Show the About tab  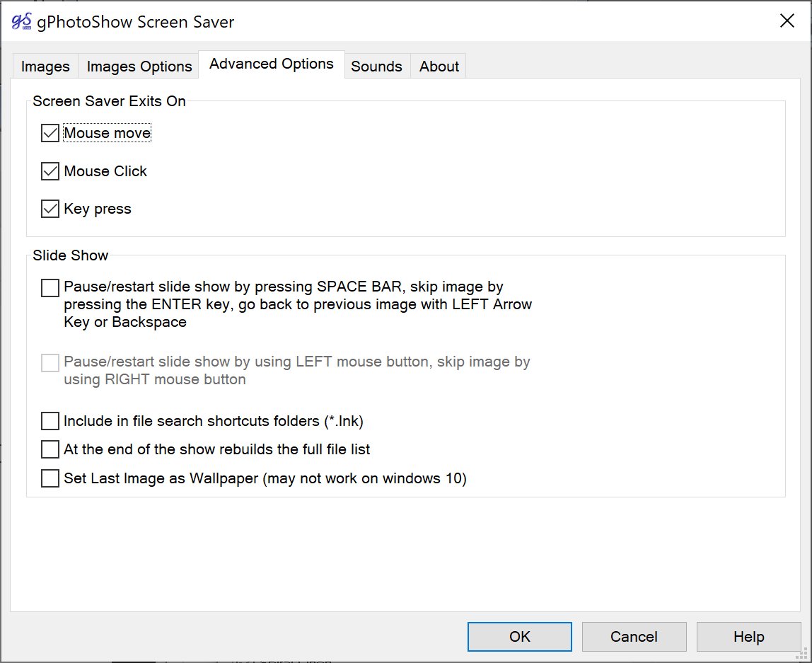439,67
